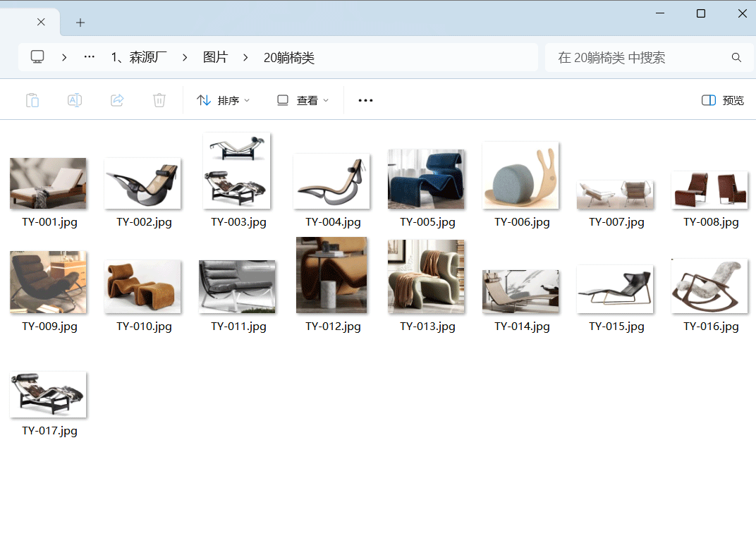Click the file name text TY-010.jpg
Image resolution: width=756 pixels, height=543 pixels.
tap(144, 327)
